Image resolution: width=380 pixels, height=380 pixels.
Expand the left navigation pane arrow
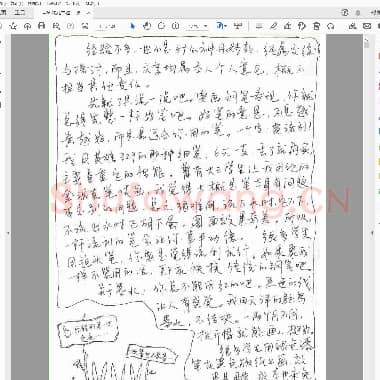coord(8,233)
